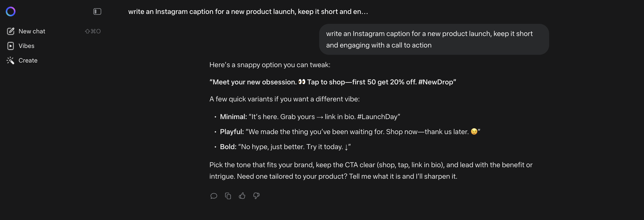Click the Vibes play icon
The width and height of the screenshot is (644, 220).
[x=10, y=46]
